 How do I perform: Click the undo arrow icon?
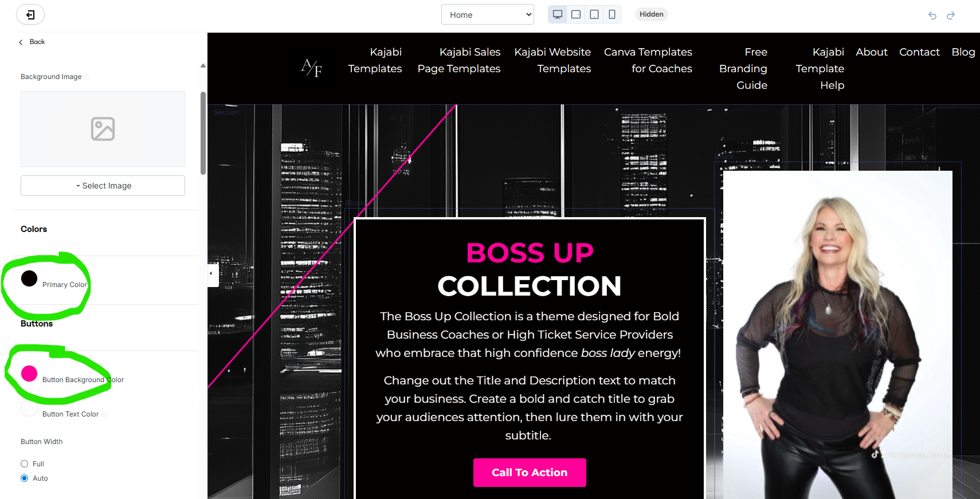tap(932, 15)
